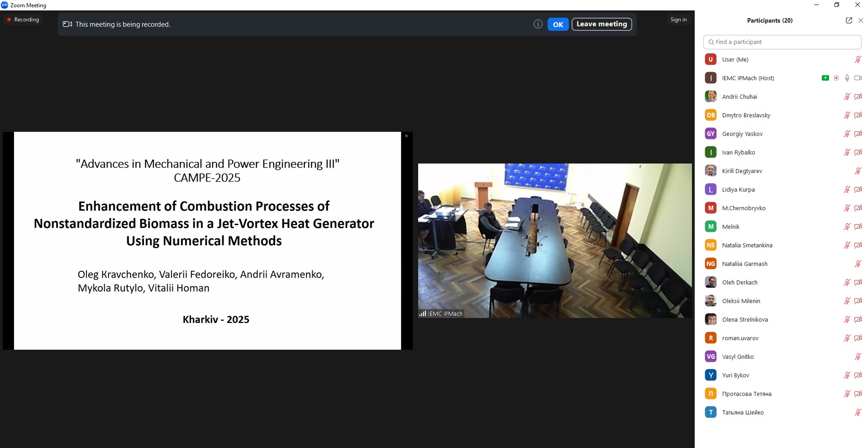Click the red Recording indicator
This screenshot has height=448, width=868.
pyautogui.click(x=23, y=19)
